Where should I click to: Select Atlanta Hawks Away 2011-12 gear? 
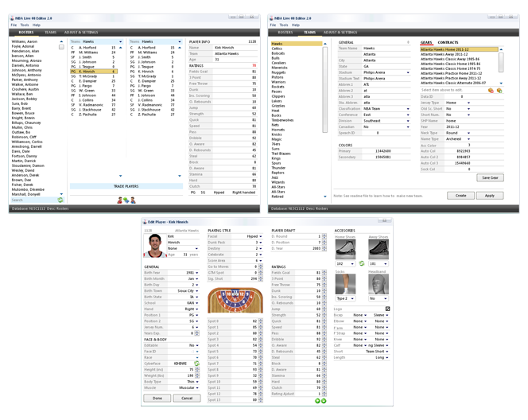459,54
